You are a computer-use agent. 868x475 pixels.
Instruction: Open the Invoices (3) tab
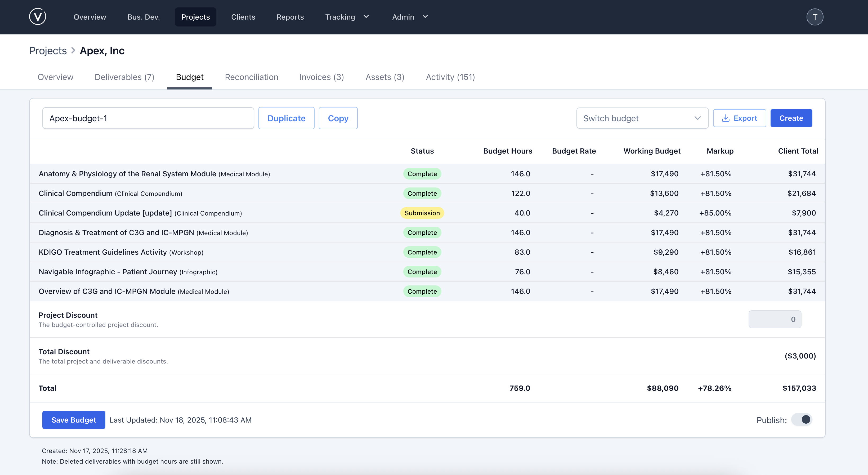tap(321, 77)
